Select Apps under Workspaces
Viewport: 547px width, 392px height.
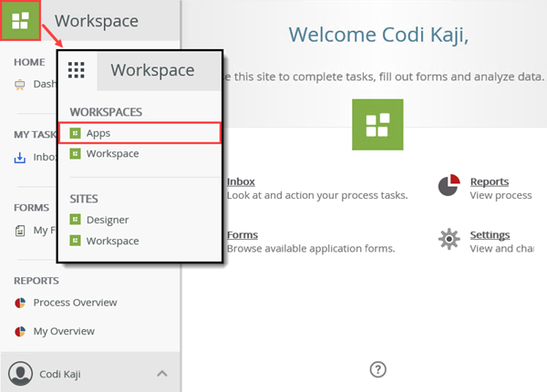coord(139,133)
